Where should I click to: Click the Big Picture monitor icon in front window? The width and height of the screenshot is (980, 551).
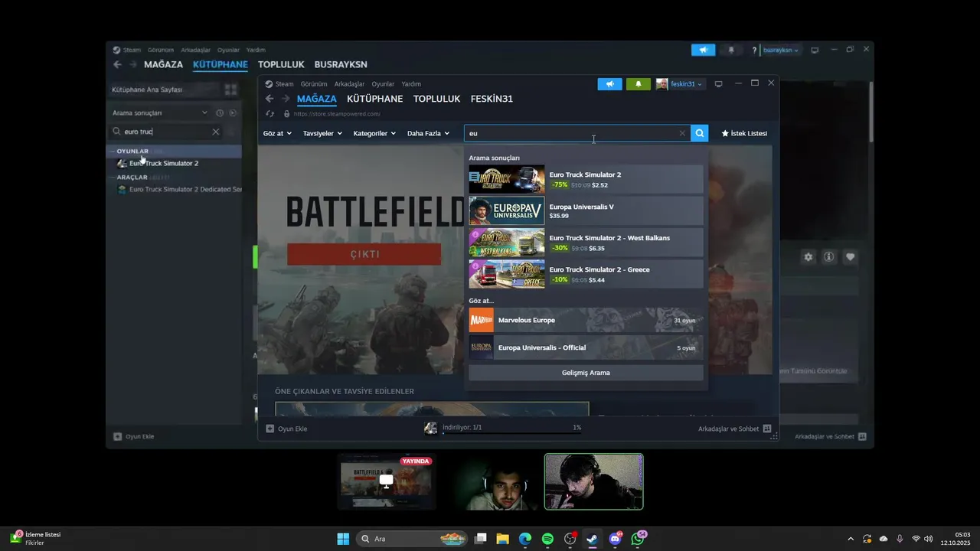point(718,84)
